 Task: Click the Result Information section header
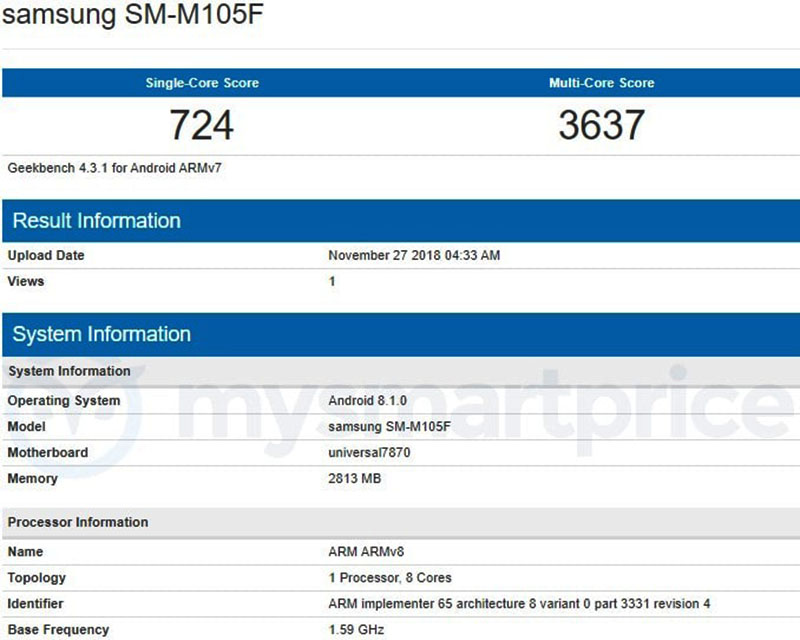pos(94,221)
